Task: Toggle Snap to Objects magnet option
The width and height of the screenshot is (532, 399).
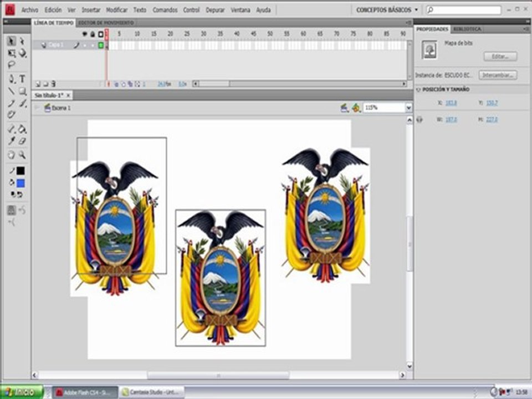Action: 11,211
